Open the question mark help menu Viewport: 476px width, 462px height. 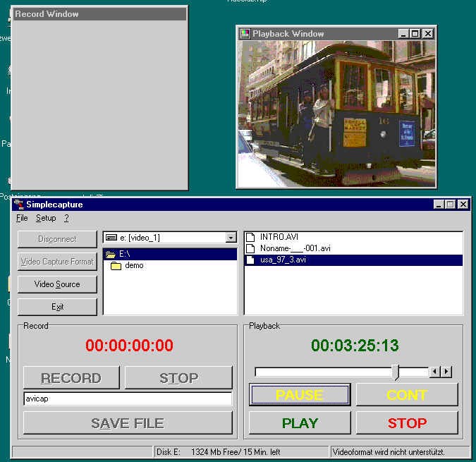pos(66,218)
